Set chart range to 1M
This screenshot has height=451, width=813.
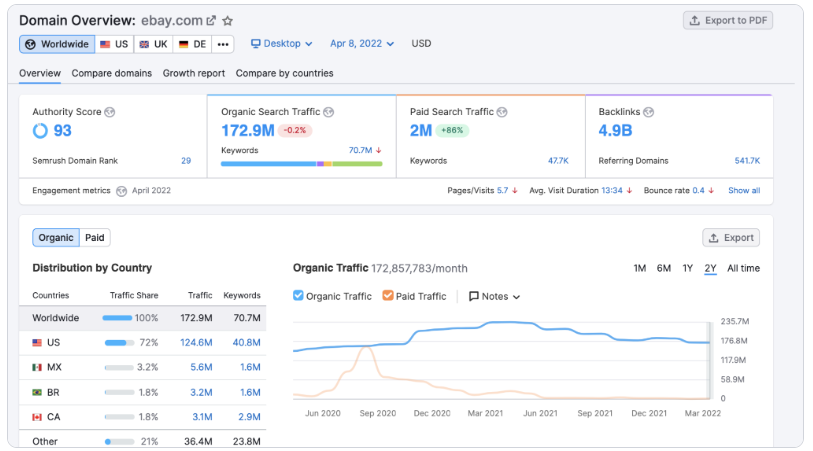pyautogui.click(x=639, y=269)
